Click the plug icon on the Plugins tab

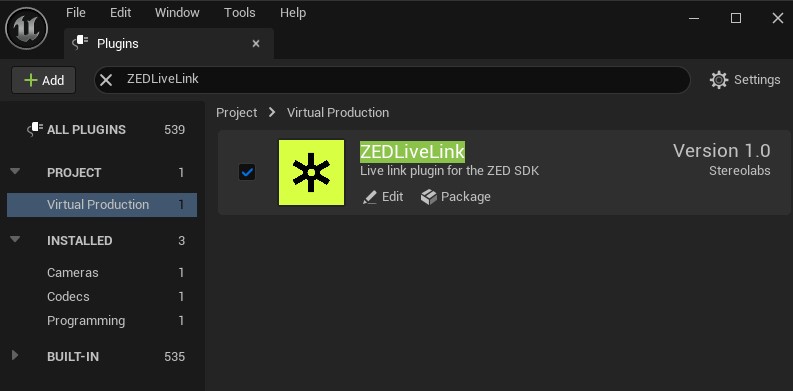click(x=81, y=44)
